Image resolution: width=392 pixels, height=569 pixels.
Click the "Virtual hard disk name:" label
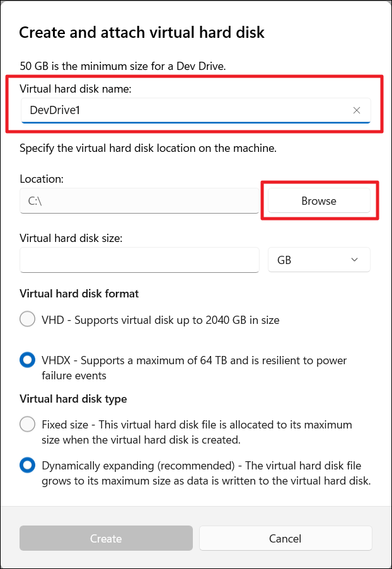(x=75, y=89)
